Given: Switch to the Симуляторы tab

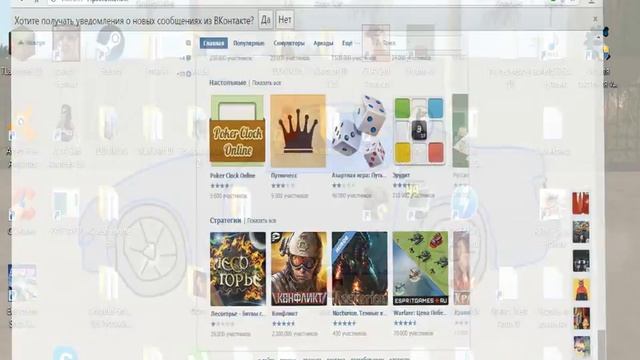Looking at the screenshot, I should [x=289, y=43].
